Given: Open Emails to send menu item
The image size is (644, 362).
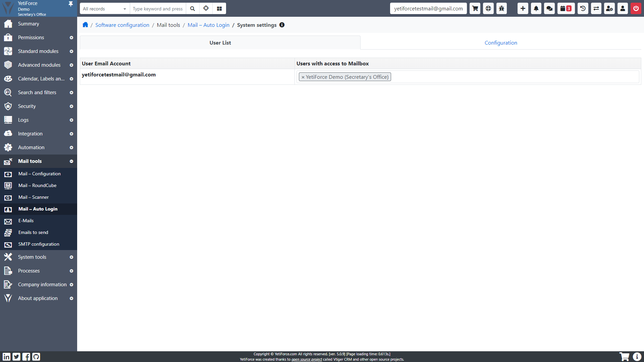Looking at the screenshot, I should click(x=39, y=232).
